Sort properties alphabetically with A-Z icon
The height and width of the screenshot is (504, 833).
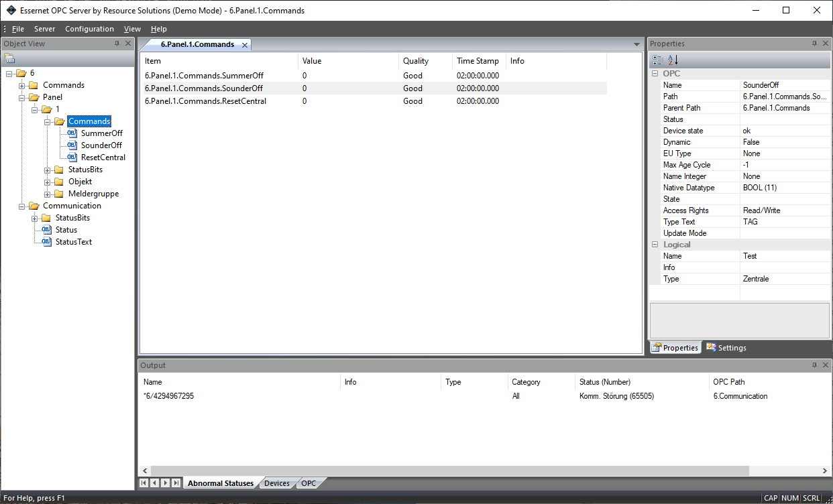click(x=673, y=60)
